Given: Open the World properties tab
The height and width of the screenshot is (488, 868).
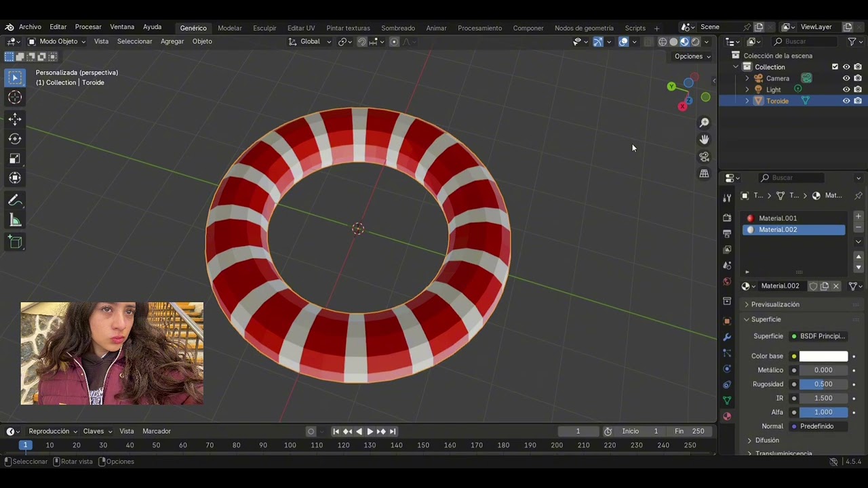Looking at the screenshot, I should (x=727, y=281).
